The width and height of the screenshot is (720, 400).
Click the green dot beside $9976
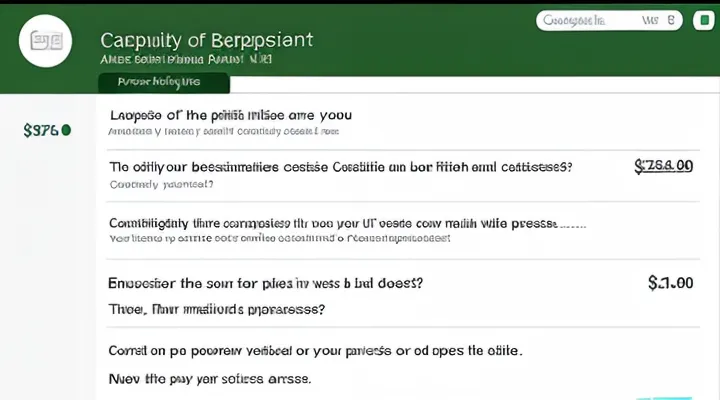67,130
